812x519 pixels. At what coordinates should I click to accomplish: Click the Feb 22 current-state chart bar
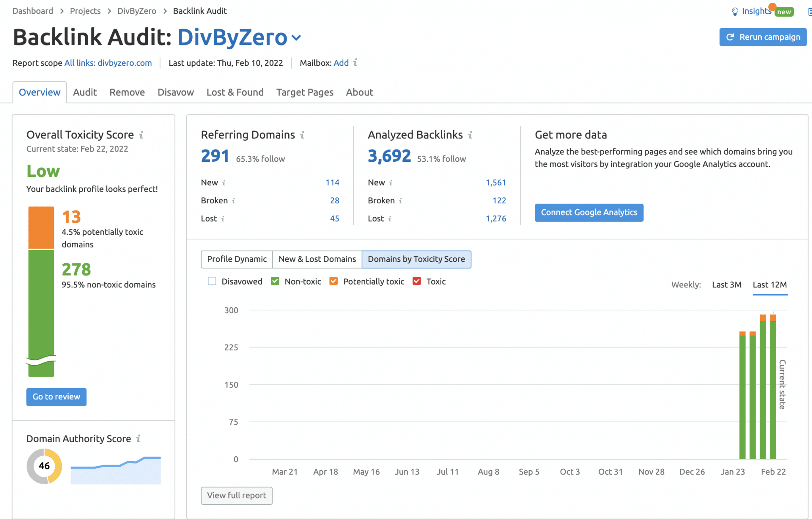point(773,387)
